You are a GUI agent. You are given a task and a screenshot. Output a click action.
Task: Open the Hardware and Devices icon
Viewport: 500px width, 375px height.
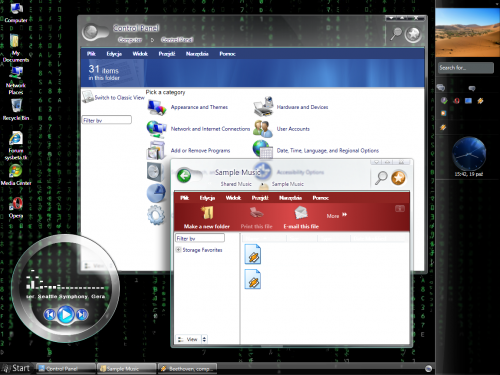point(264,106)
